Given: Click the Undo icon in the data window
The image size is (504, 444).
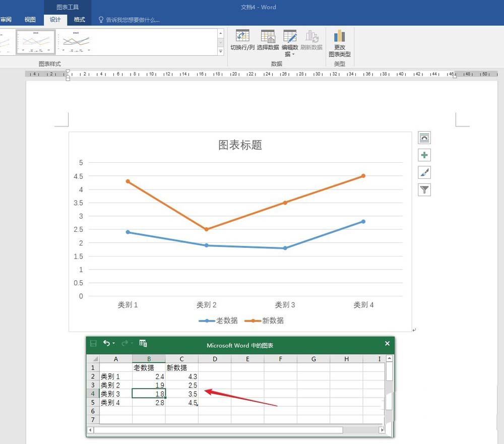Looking at the screenshot, I should point(107,343).
